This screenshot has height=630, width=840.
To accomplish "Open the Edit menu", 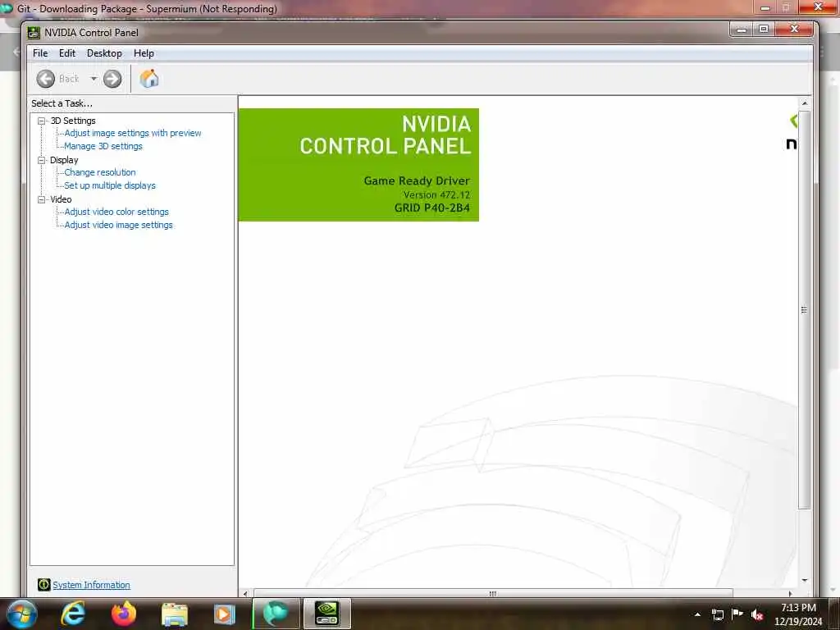I will click(67, 53).
